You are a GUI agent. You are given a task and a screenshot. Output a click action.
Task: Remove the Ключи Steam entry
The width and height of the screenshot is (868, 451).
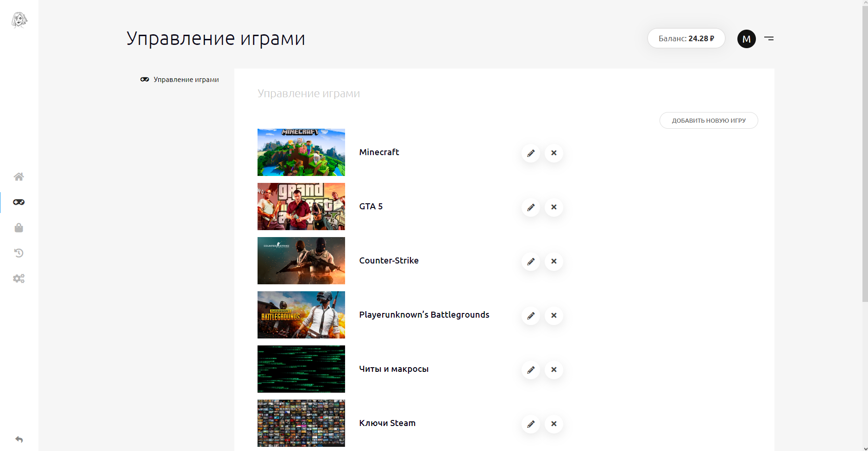click(554, 424)
